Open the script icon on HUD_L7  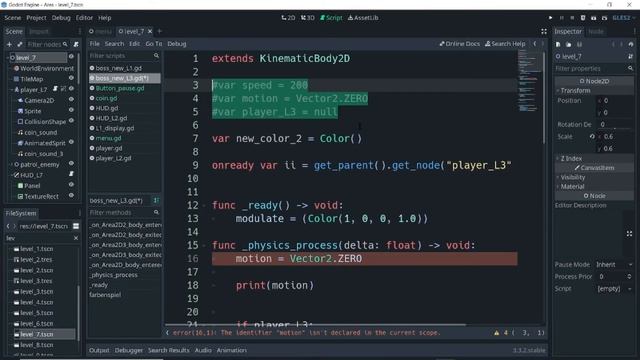click(71, 174)
